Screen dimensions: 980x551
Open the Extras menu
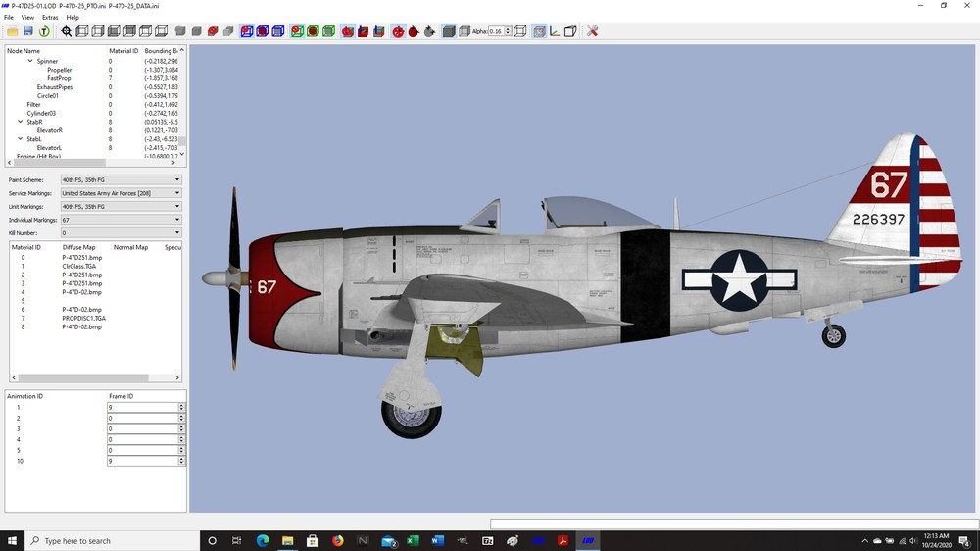[50, 18]
